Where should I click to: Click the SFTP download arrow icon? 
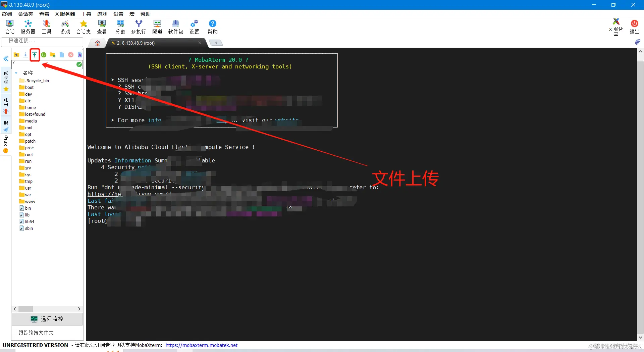click(x=25, y=55)
